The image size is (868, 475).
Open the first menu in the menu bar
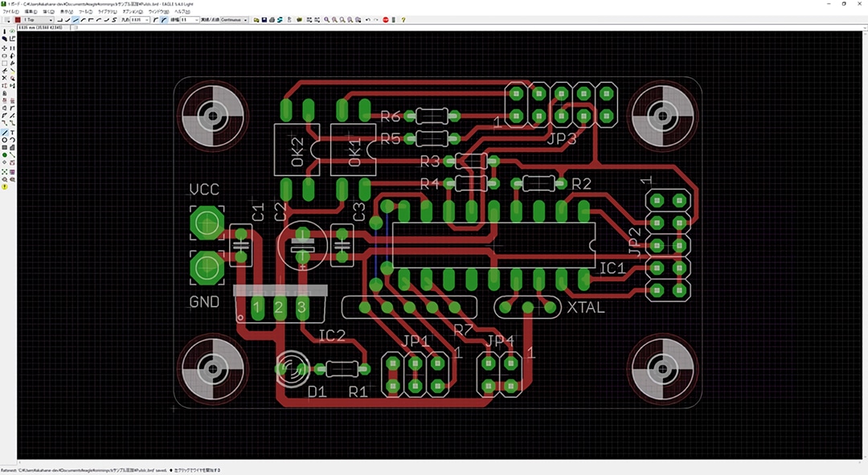(x=10, y=11)
